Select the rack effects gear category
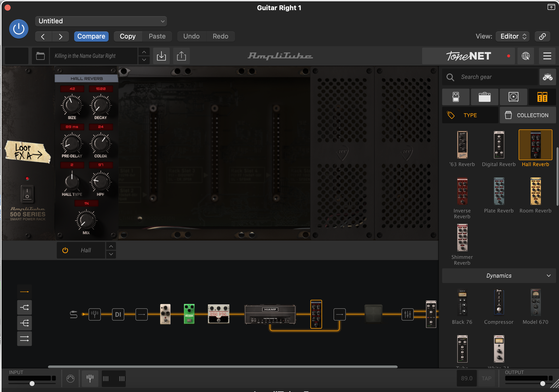 (x=542, y=97)
